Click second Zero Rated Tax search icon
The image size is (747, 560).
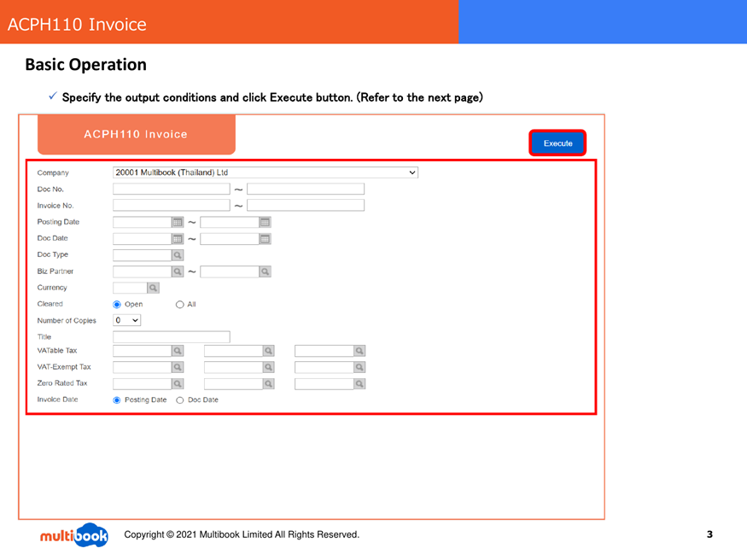click(x=269, y=384)
